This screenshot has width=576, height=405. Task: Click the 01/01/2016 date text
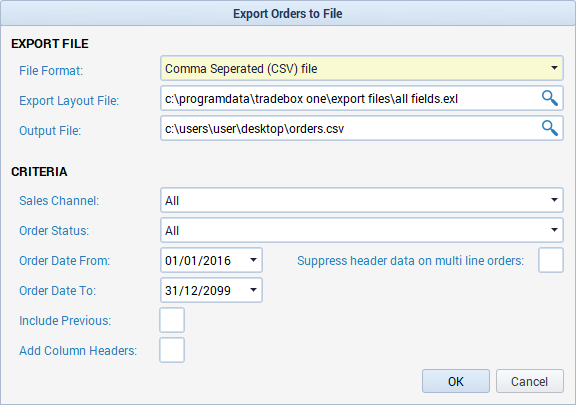point(198,261)
